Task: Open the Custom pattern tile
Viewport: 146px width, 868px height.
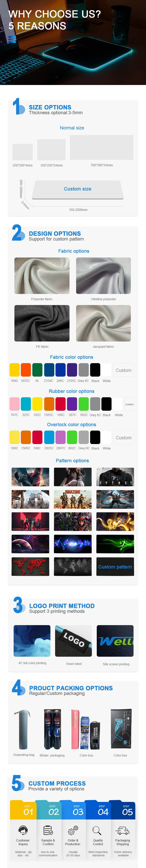Action: [115, 566]
